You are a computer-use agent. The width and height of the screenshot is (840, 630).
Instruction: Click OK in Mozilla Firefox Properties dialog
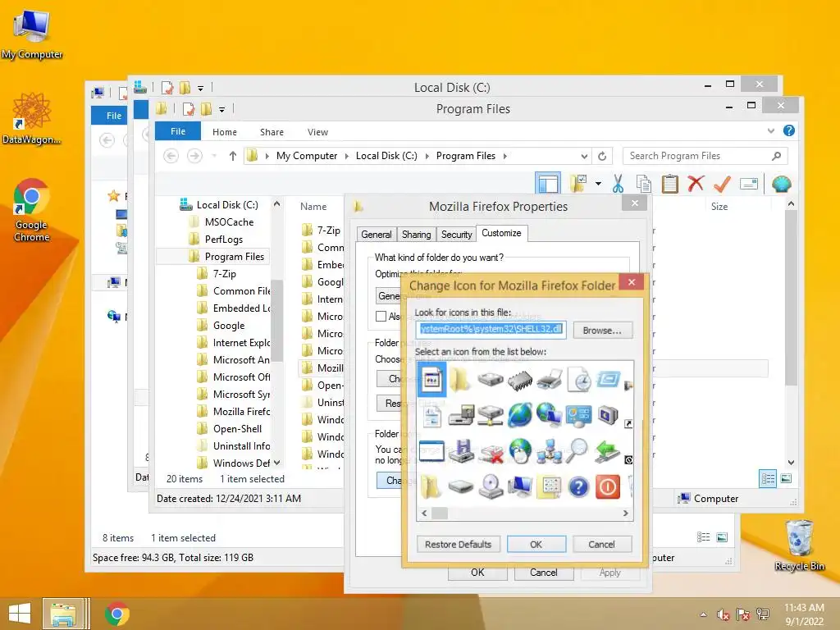tap(477, 573)
